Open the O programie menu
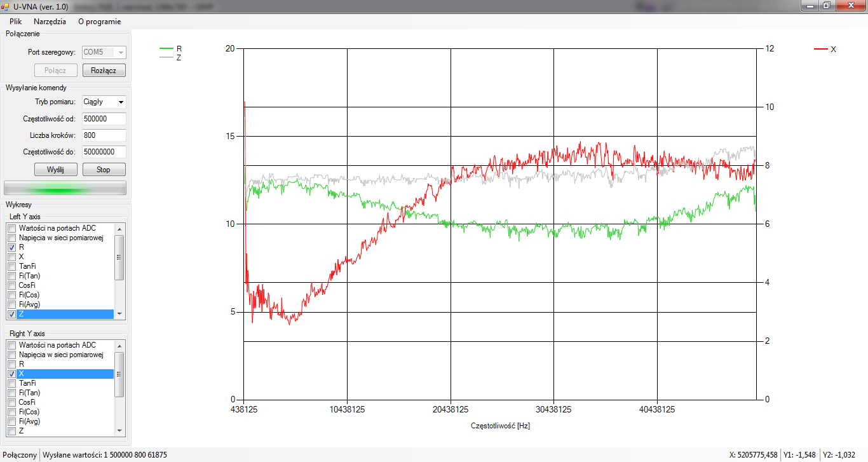The image size is (868, 462). (x=99, y=21)
